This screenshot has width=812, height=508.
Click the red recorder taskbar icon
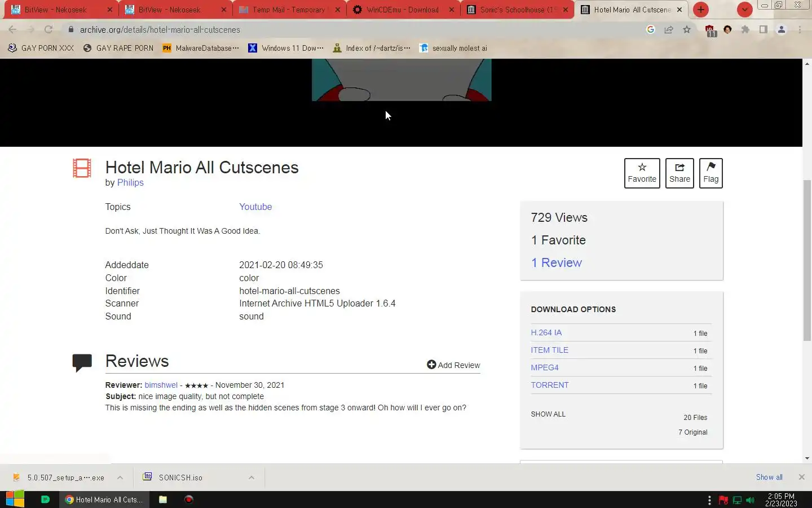[x=189, y=500]
